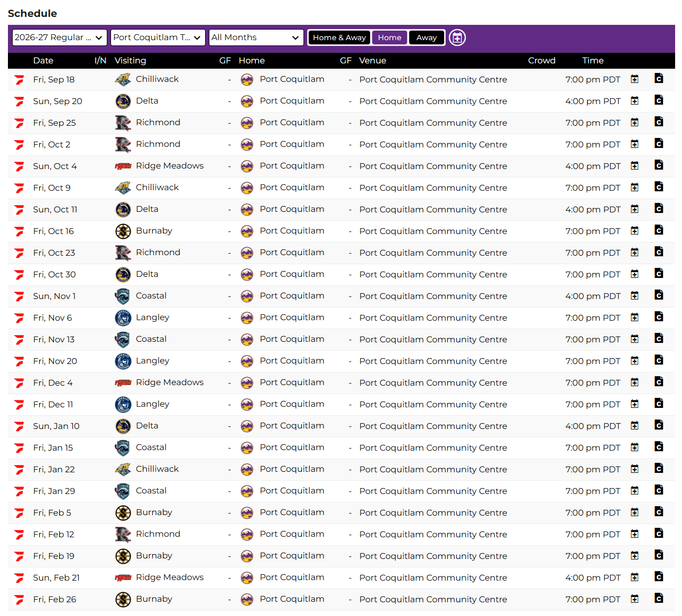Screen dimensions: 682x616
Task: Sort by the Date column header
Action: click(x=43, y=61)
